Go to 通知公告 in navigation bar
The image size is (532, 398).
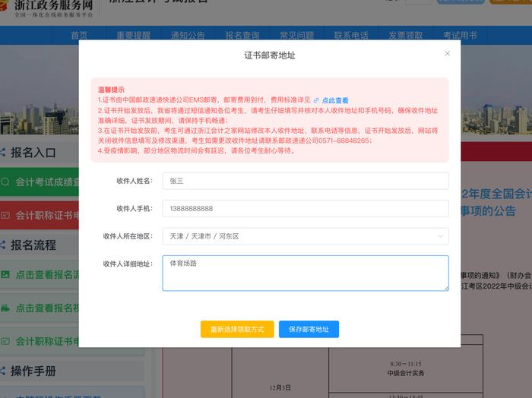tap(188, 36)
